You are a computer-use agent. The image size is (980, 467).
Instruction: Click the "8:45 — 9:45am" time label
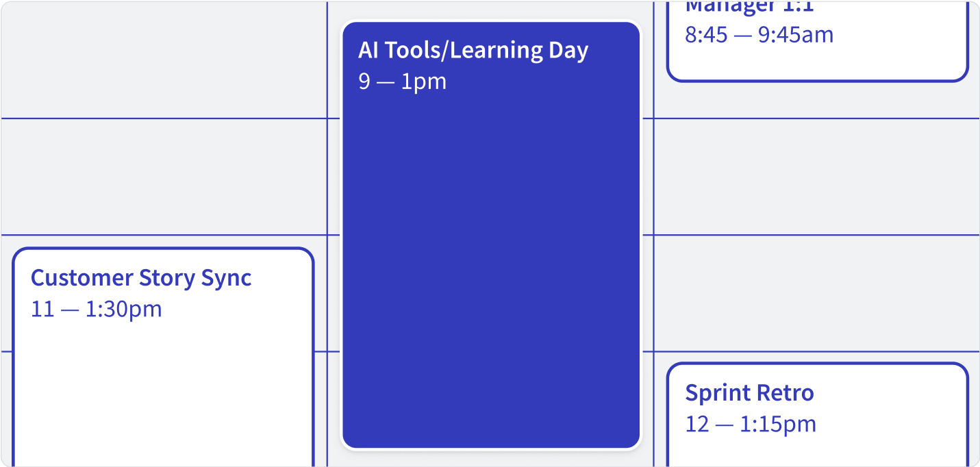pos(759,35)
